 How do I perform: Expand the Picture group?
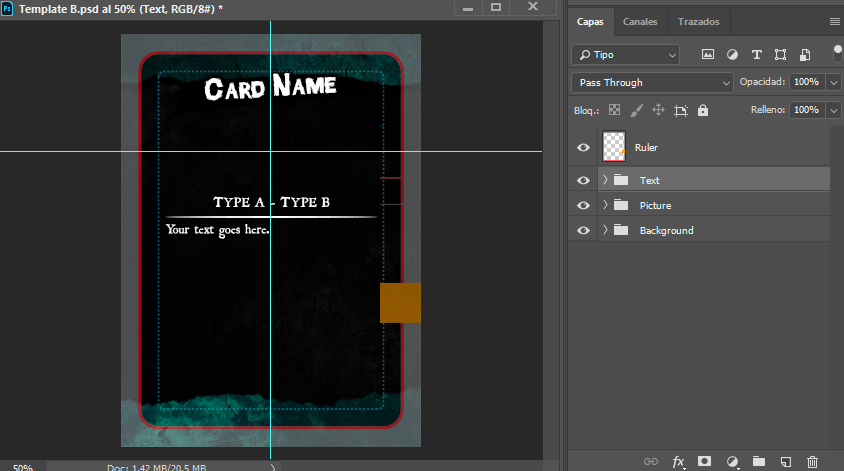point(606,205)
